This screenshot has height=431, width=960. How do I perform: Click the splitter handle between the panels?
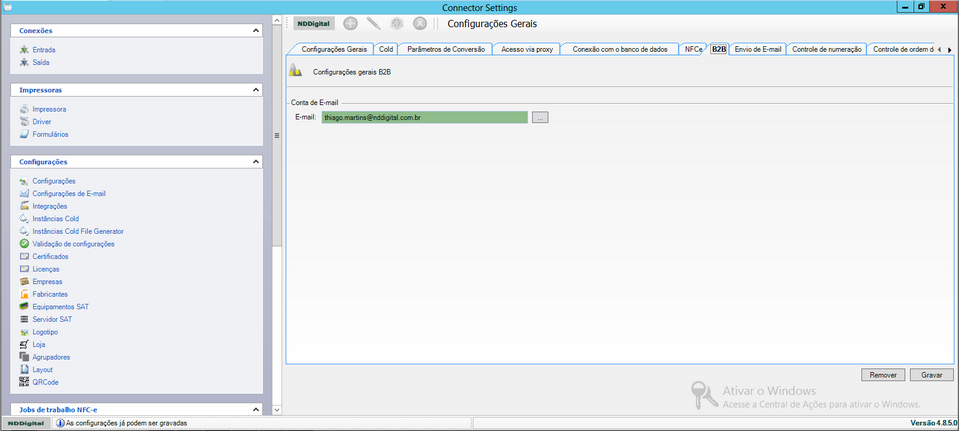tap(276, 135)
